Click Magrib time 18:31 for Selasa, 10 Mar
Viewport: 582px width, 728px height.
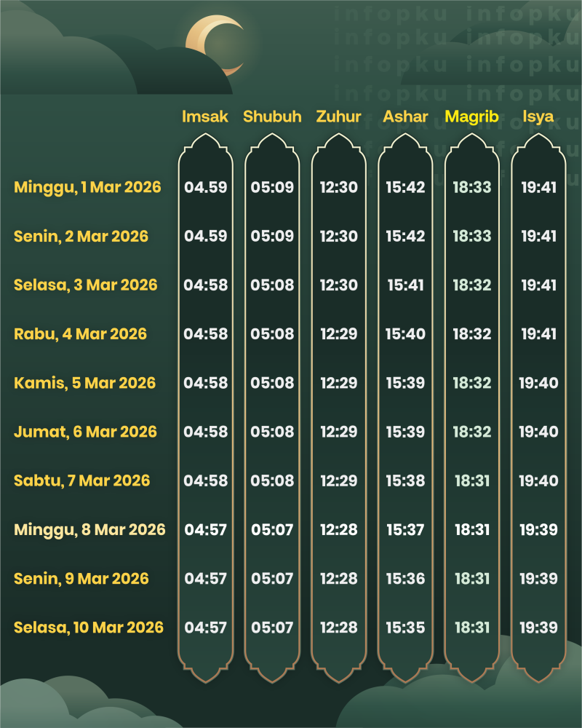click(x=472, y=628)
